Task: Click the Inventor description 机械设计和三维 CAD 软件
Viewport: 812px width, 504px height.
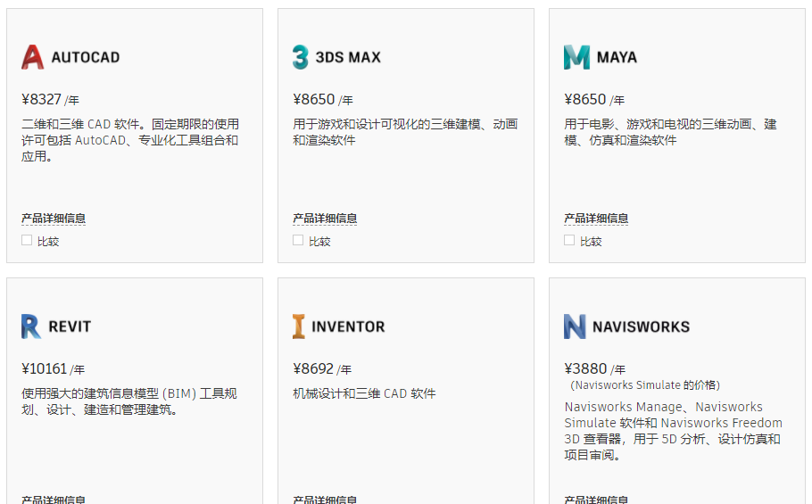Action: pyautogui.click(x=364, y=393)
